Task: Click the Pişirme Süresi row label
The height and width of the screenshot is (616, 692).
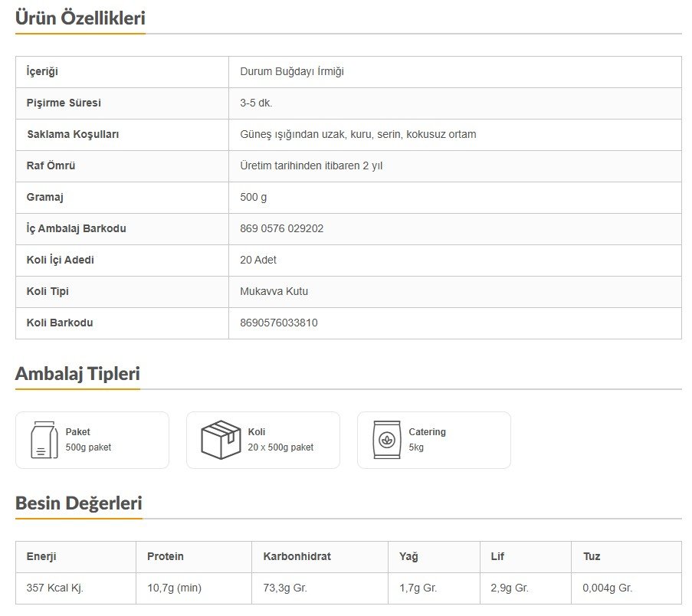Action: [x=64, y=103]
